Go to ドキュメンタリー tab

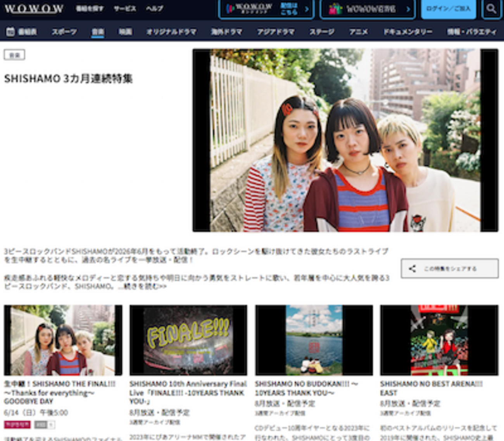(407, 32)
